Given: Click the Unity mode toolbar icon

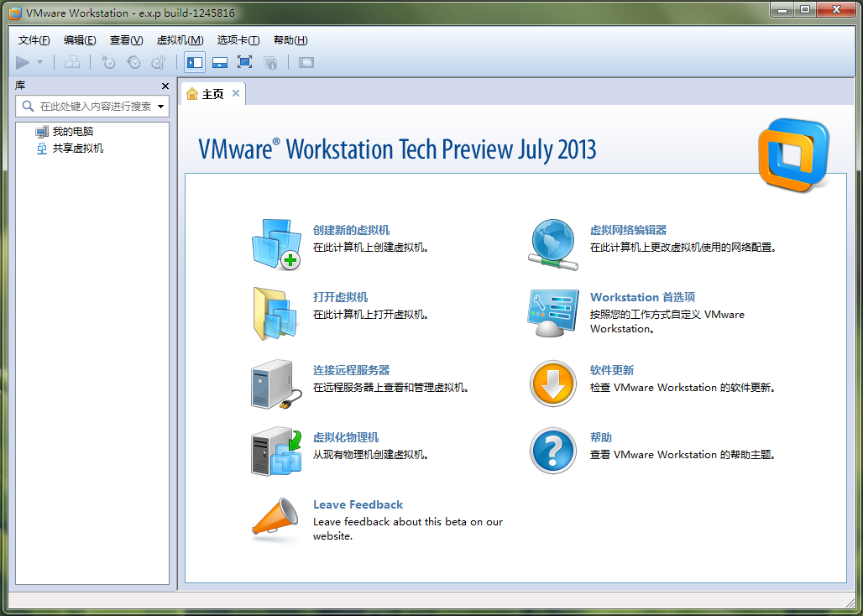Looking at the screenshot, I should (270, 62).
